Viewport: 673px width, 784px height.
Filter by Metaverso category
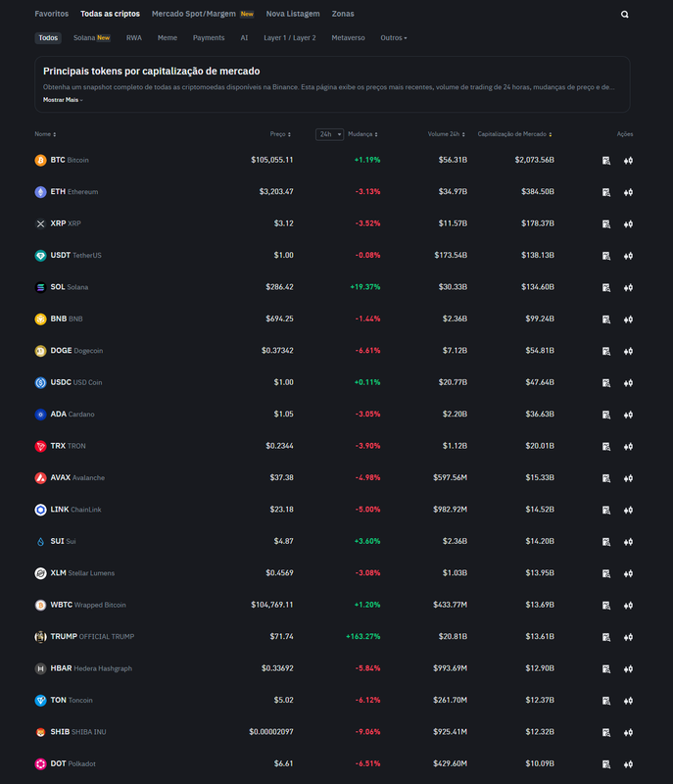(x=348, y=38)
